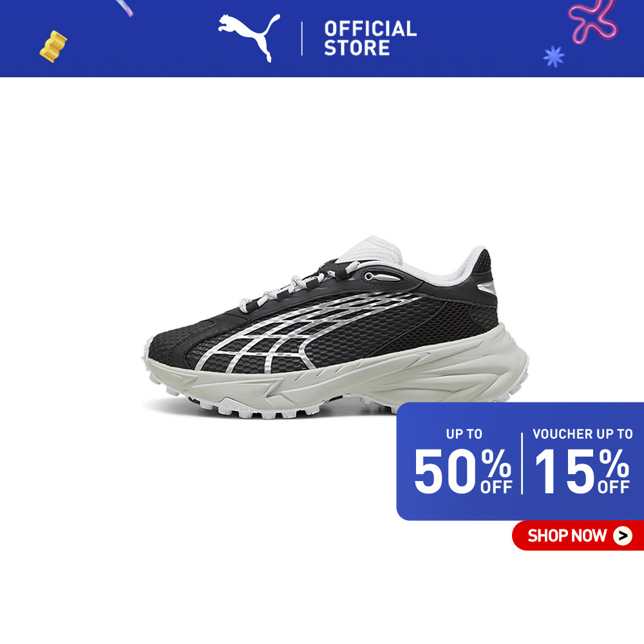
Task: Click the yellow wavy confetti shape
Action: pos(53,46)
